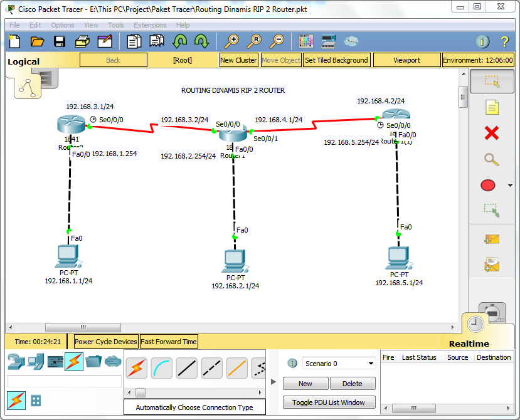Viewport: 520px width, 420px height.
Task: Select the Copper Straight-Through cable icon
Action: pos(186,369)
